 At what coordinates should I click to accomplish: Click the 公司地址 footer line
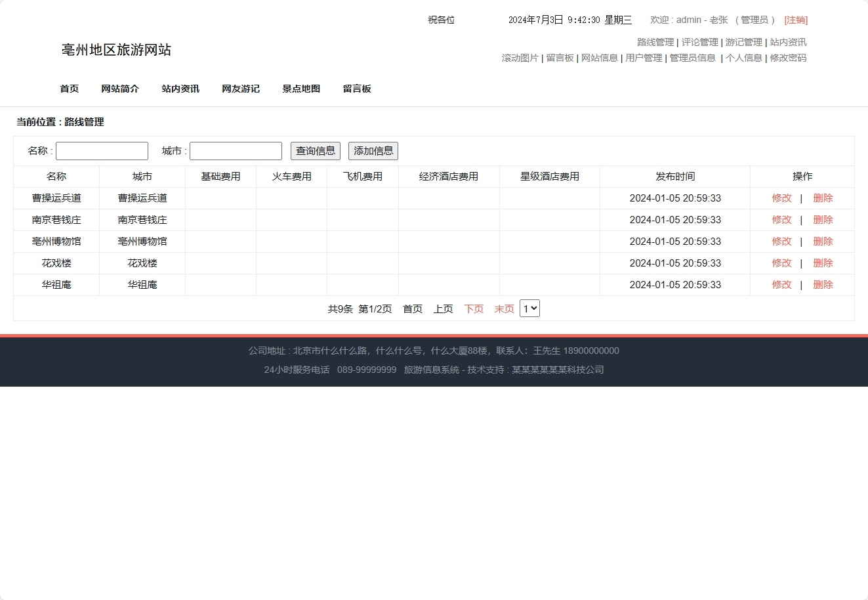434,351
